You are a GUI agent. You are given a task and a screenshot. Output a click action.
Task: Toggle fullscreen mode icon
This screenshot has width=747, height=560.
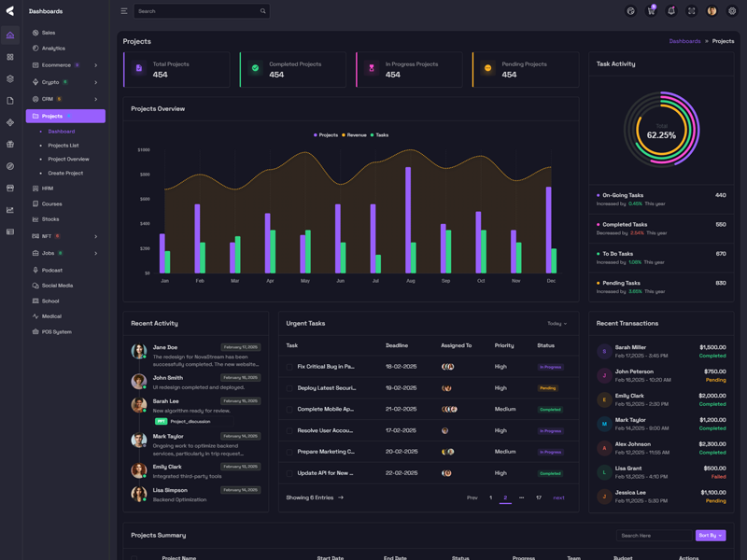(692, 11)
